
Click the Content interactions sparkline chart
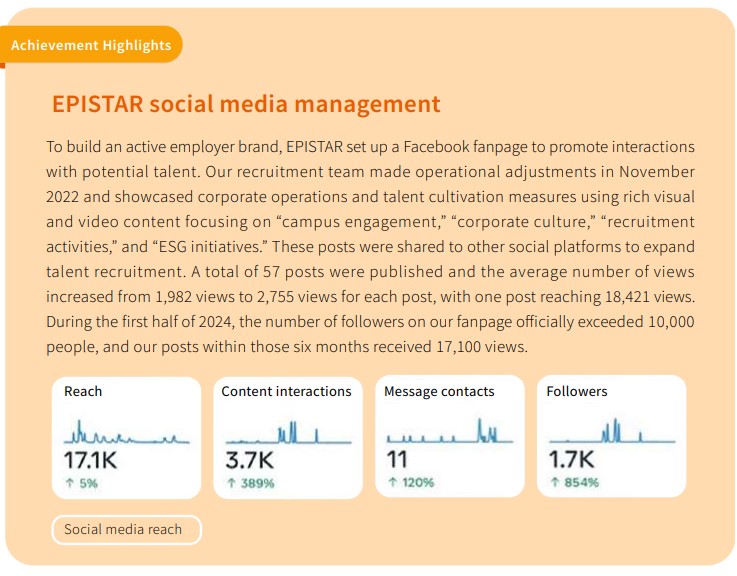[287, 433]
